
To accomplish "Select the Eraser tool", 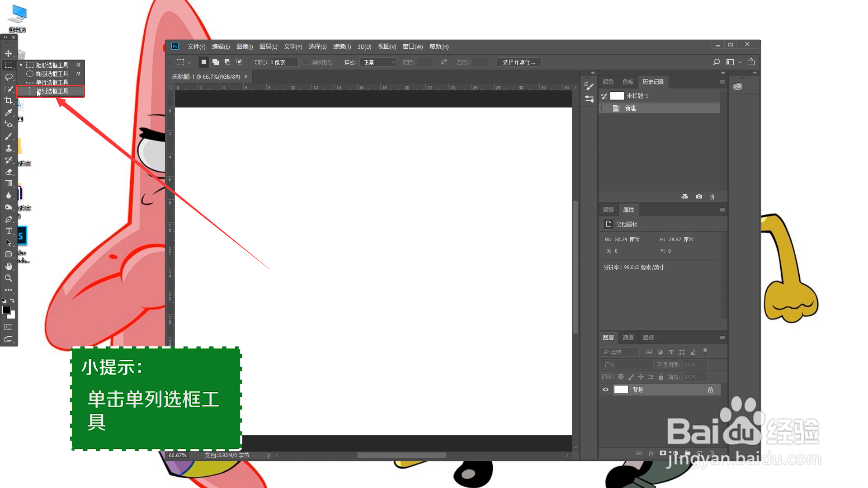I will pyautogui.click(x=8, y=172).
